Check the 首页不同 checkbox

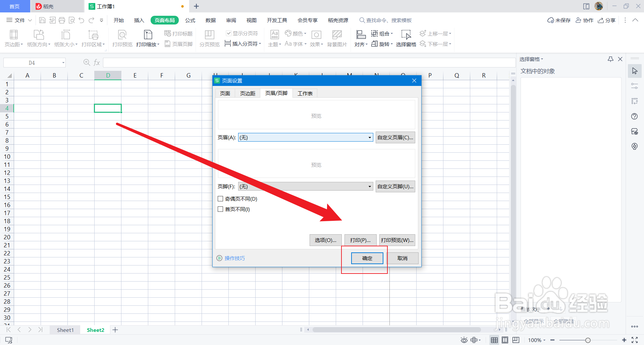click(x=220, y=209)
